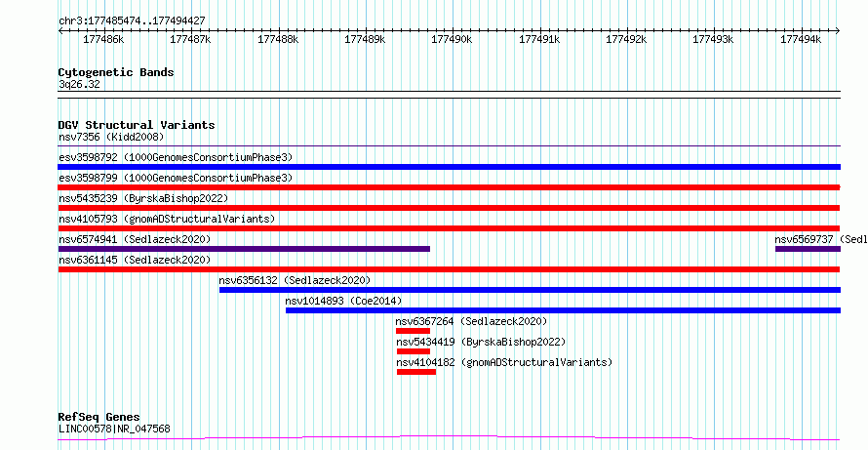Click the blue nsv1014893 variant bar
This screenshot has width=868, height=450.
tap(563, 310)
